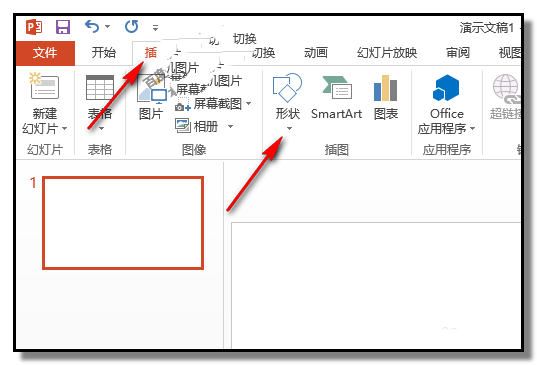Switch to the 动画 (Animations) tab
This screenshot has height=365, width=537.
pyautogui.click(x=316, y=53)
